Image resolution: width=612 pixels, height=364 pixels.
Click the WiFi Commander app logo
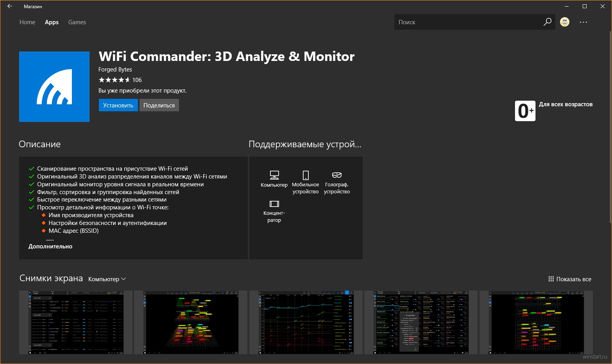click(54, 87)
